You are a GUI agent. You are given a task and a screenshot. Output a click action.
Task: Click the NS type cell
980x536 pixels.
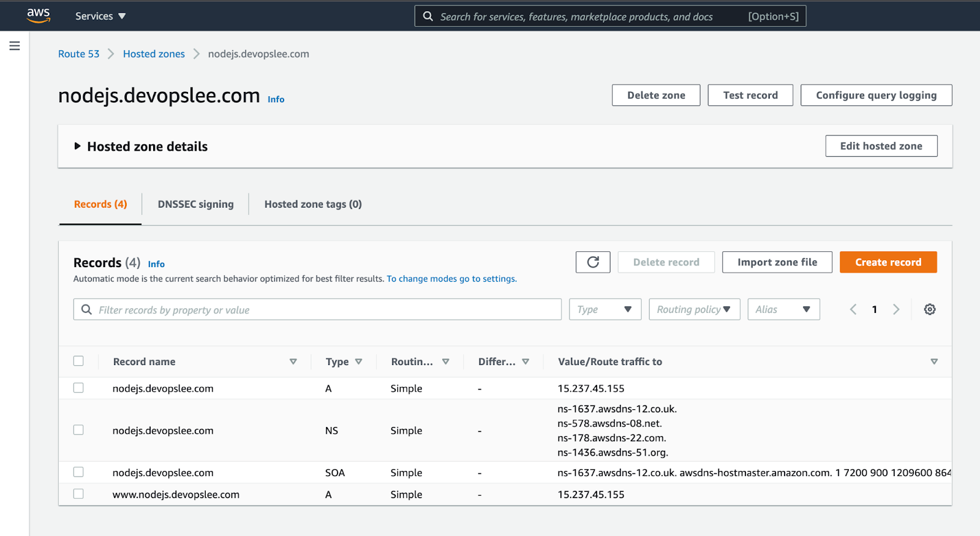pyautogui.click(x=331, y=431)
